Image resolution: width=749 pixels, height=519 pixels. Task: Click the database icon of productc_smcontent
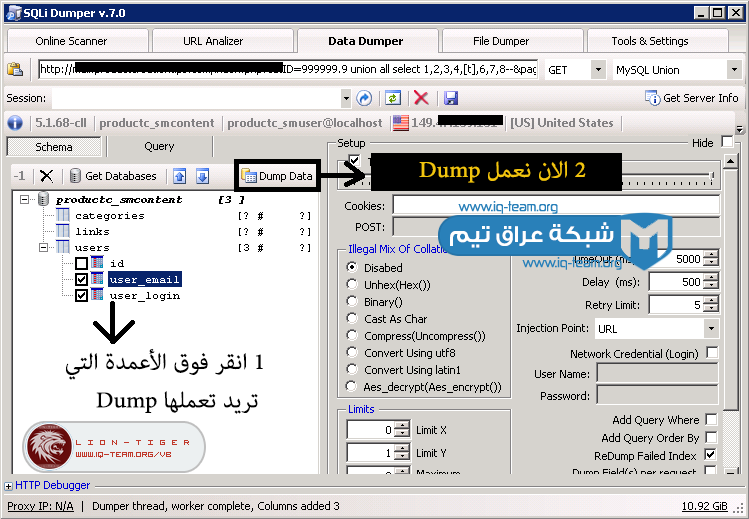point(43,199)
